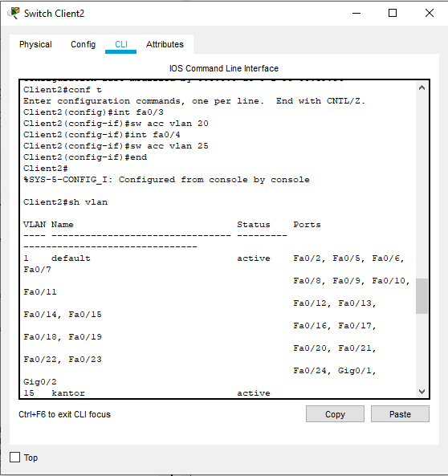Click the 'Fa0/24, Gig0/1,' ports text
The height and width of the screenshot is (476, 448).
[x=335, y=371]
